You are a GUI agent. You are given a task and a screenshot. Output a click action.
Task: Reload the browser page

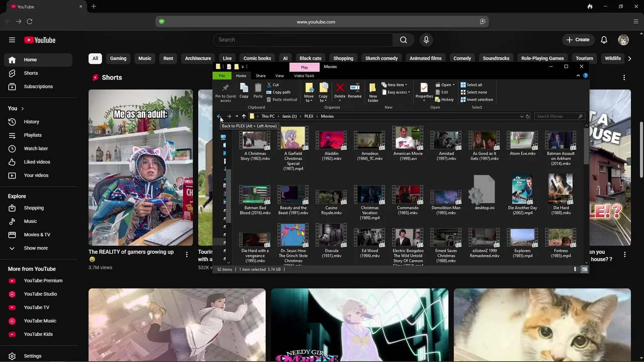30,22
